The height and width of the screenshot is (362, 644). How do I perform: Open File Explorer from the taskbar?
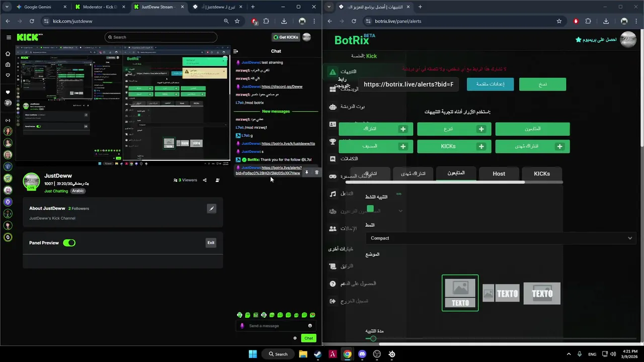click(303, 354)
